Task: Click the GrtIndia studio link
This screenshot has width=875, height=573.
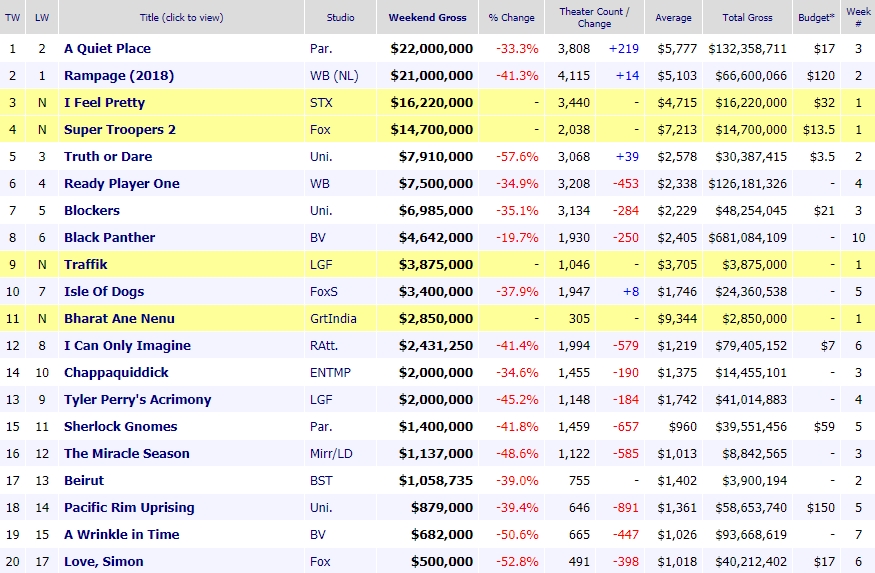Action: [333, 319]
